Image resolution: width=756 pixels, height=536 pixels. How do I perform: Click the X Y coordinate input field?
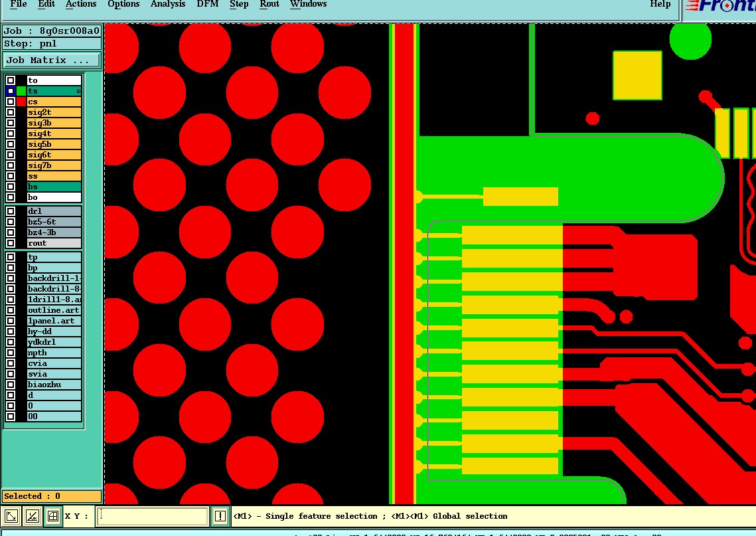tap(152, 516)
